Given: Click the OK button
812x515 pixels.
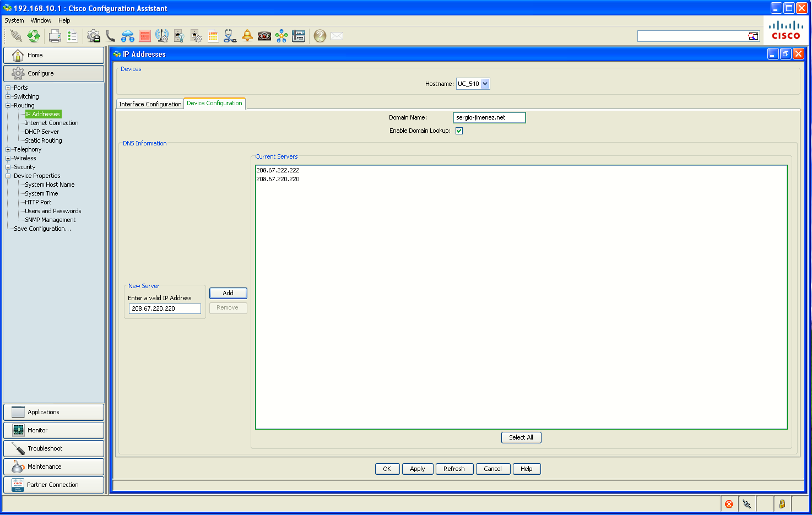Looking at the screenshot, I should pos(387,469).
